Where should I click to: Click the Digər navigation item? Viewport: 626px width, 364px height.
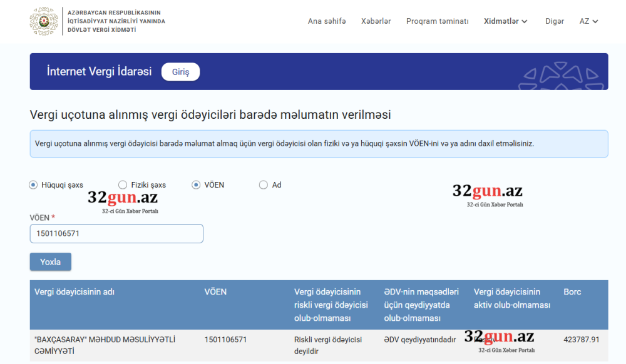554,21
